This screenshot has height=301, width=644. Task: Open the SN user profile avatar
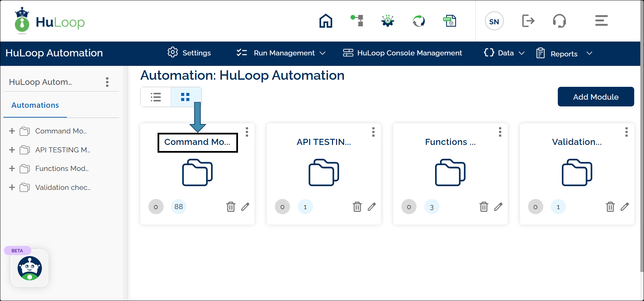click(x=494, y=21)
